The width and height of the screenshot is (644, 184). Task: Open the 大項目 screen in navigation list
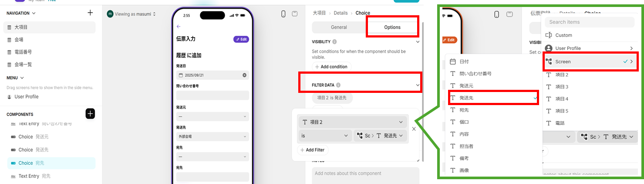[49, 27]
